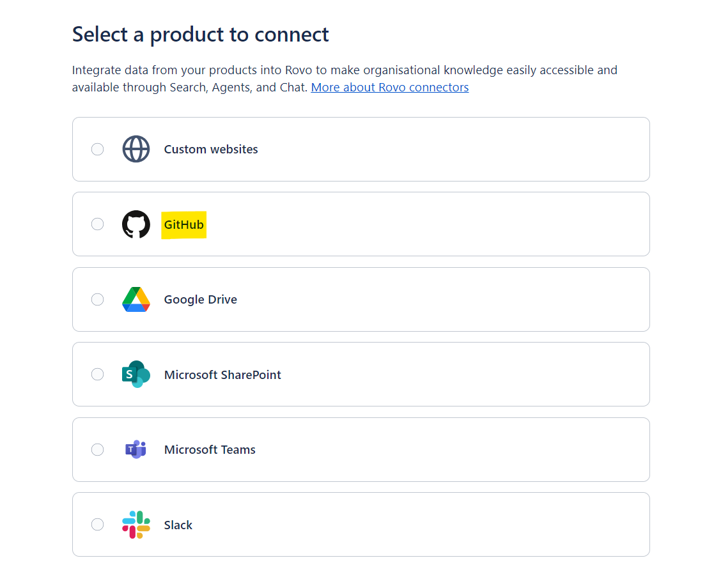The height and width of the screenshot is (588, 714).
Task: Open the More about Rovo connectors link
Action: (x=390, y=88)
